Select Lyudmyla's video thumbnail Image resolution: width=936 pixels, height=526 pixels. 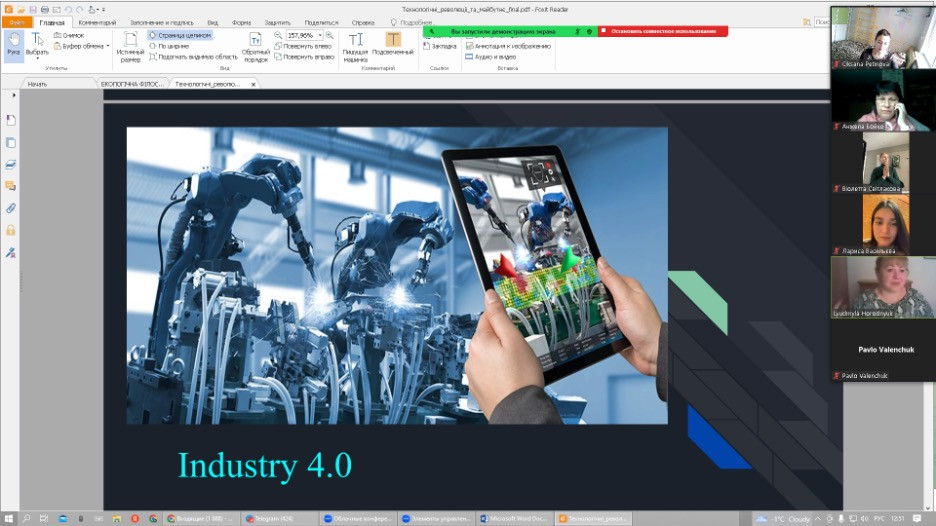pyautogui.click(x=871, y=285)
